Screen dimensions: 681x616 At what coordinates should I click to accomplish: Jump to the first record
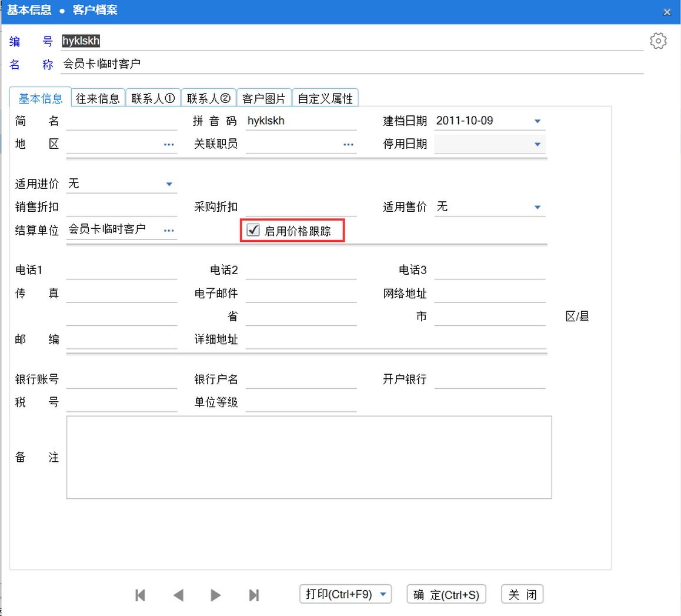[x=140, y=595]
